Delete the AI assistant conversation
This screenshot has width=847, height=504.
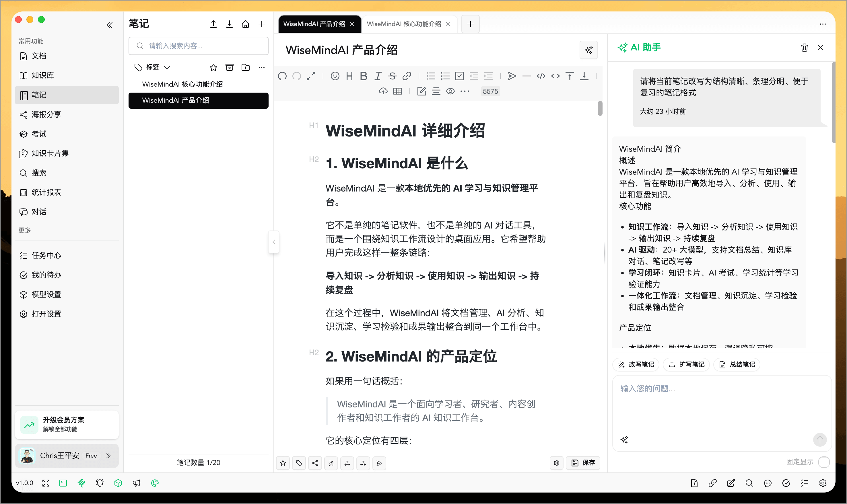pyautogui.click(x=805, y=48)
